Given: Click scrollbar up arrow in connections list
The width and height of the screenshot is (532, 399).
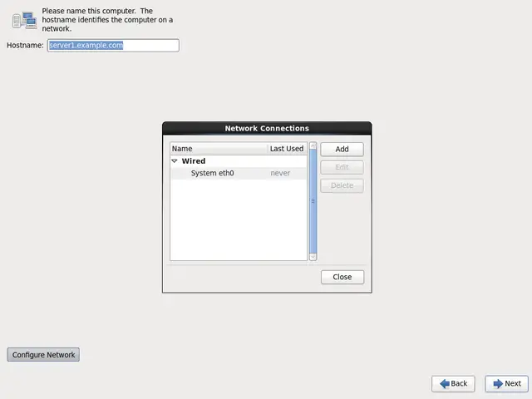Looking at the screenshot, I should click(x=313, y=145).
